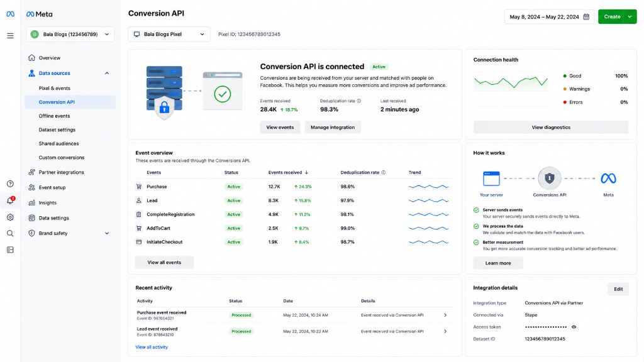Open settings gear icon in left rail
Image resolution: width=644 pixels, height=362 pixels.
(x=10, y=217)
